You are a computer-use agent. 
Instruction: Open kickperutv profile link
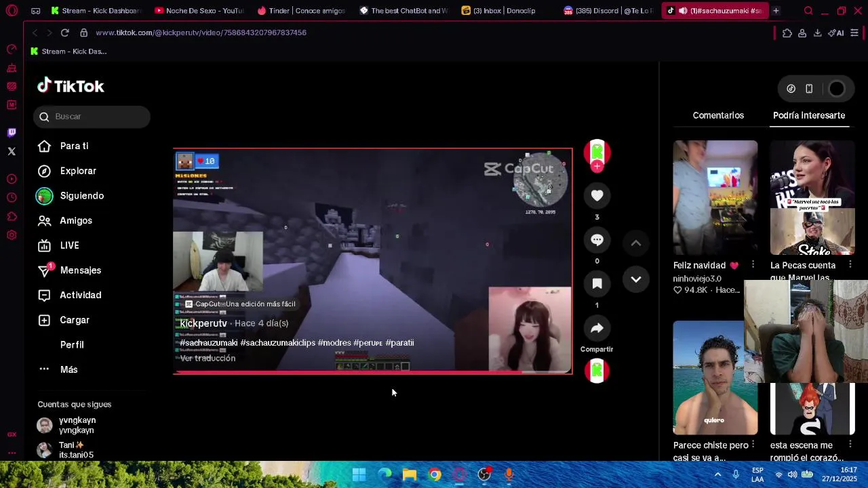pos(203,323)
